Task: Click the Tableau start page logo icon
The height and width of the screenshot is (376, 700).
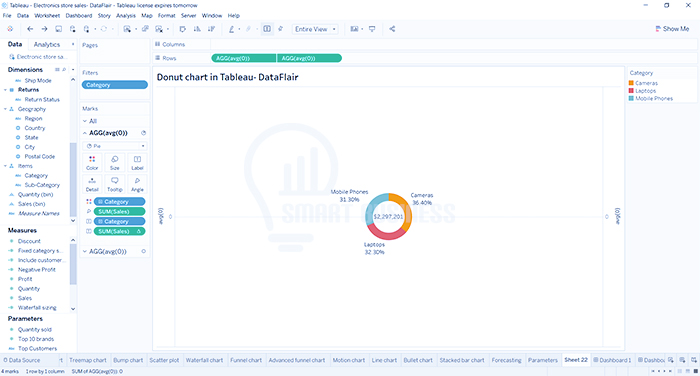Action: (10, 29)
